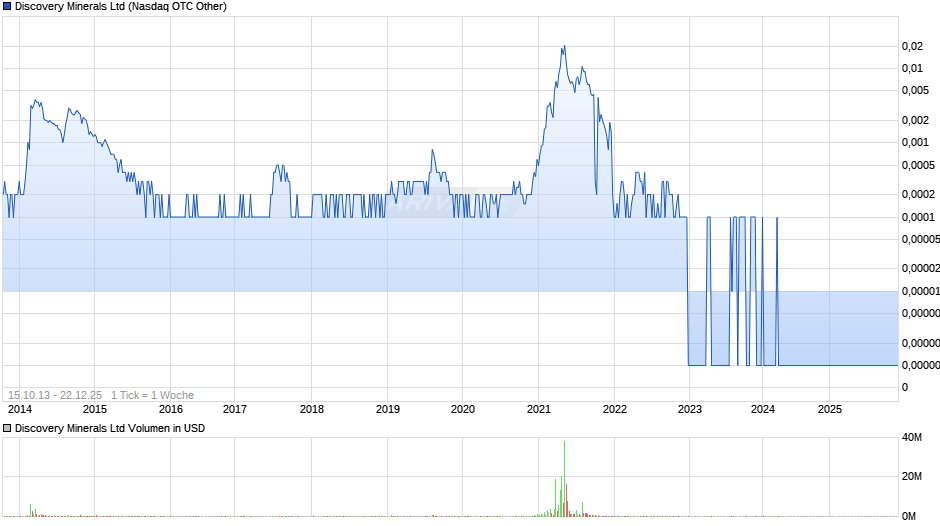This screenshot has height=526, width=940.
Task: Click the 0M volume axis label
Action: click(x=909, y=516)
